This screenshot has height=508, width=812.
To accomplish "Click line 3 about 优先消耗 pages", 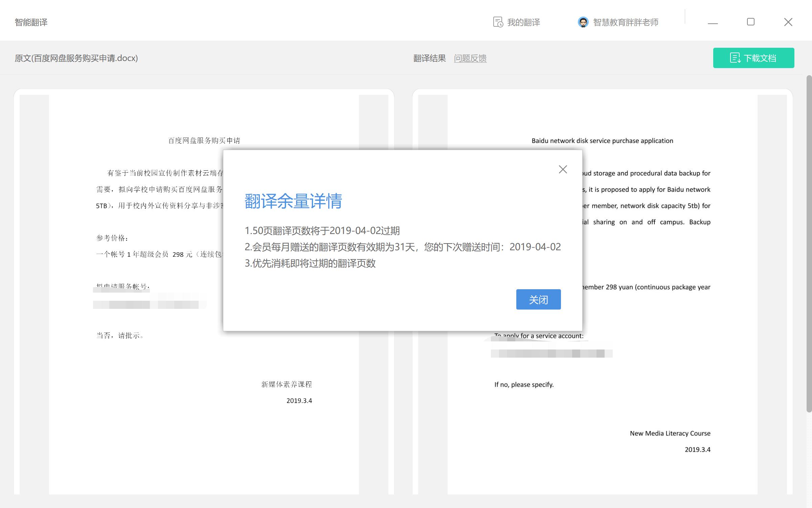I will click(312, 263).
